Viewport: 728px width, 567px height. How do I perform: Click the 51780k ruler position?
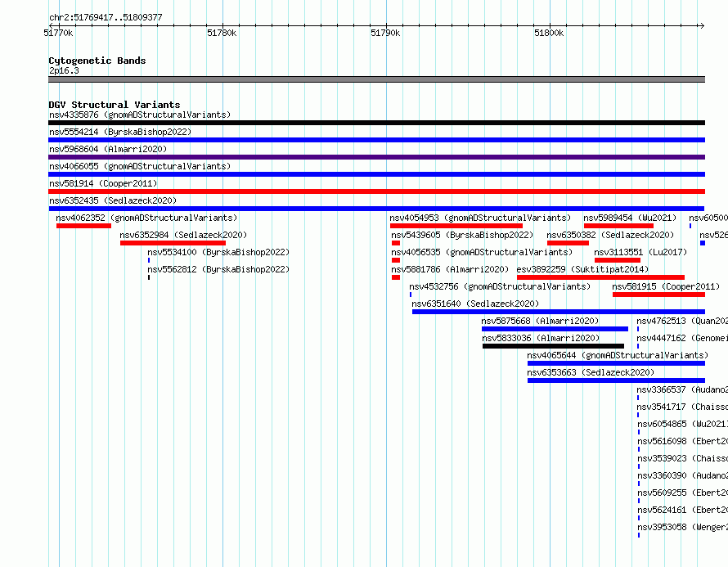[x=222, y=33]
